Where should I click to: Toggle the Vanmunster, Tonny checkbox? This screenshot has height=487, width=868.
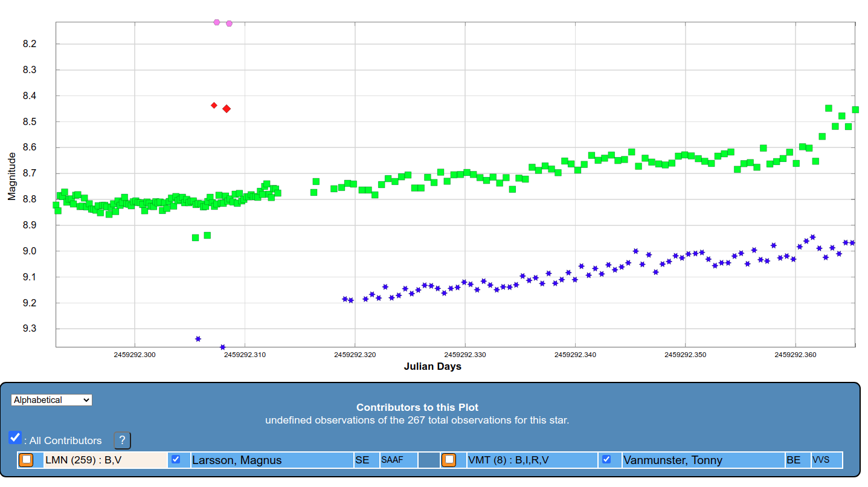coord(606,459)
